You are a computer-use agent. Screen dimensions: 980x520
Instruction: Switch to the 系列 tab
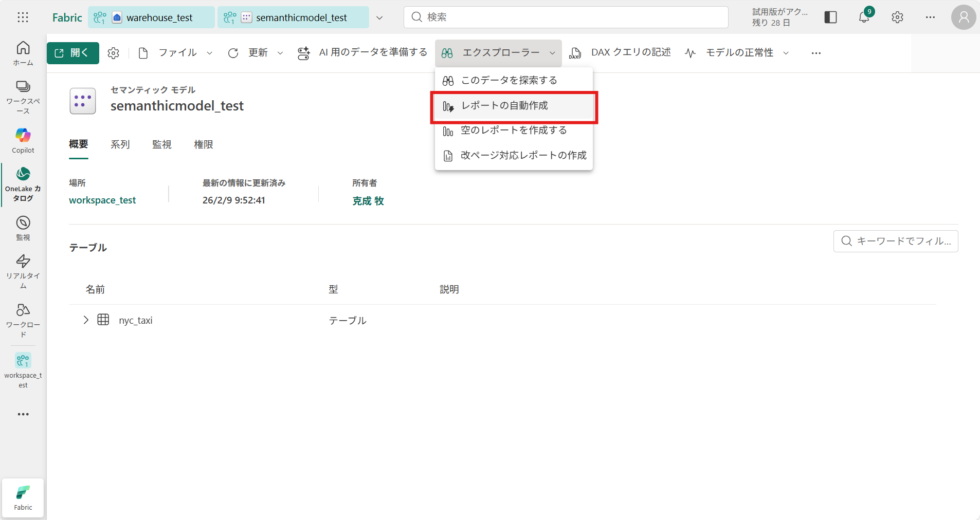[120, 145]
